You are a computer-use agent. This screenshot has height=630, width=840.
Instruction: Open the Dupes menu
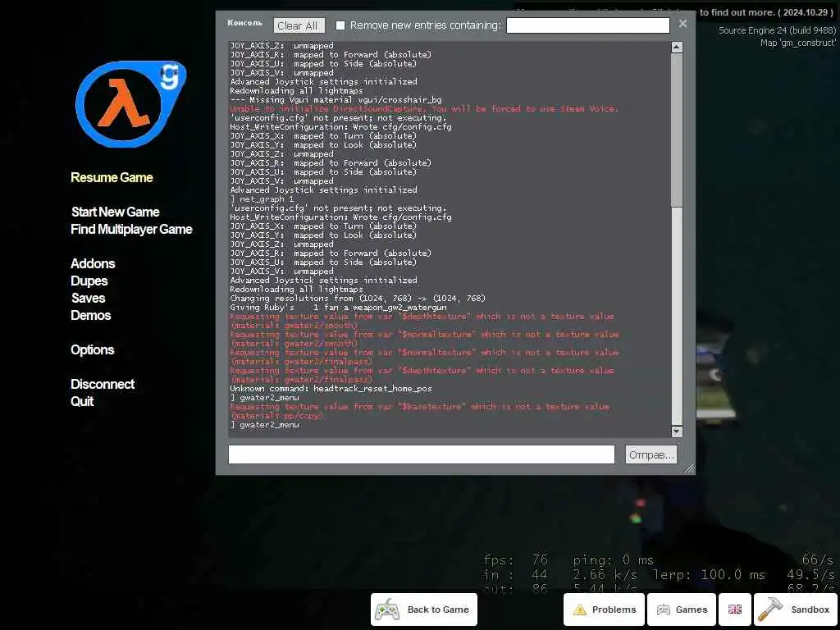89,281
